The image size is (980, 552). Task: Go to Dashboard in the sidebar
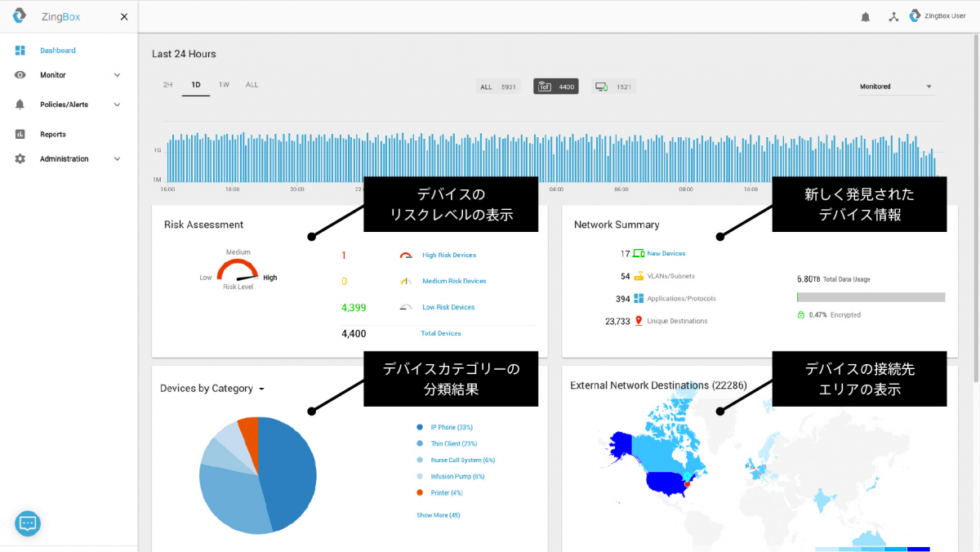pos(58,51)
